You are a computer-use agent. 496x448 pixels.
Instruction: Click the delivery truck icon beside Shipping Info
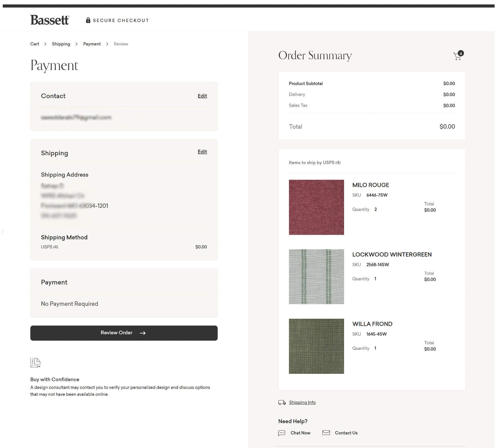pyautogui.click(x=282, y=403)
